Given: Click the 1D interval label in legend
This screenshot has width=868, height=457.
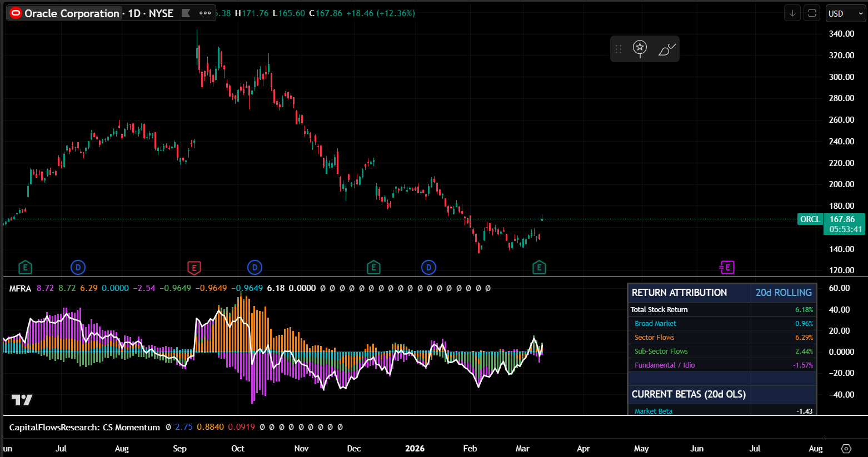Looking at the screenshot, I should pyautogui.click(x=134, y=13).
